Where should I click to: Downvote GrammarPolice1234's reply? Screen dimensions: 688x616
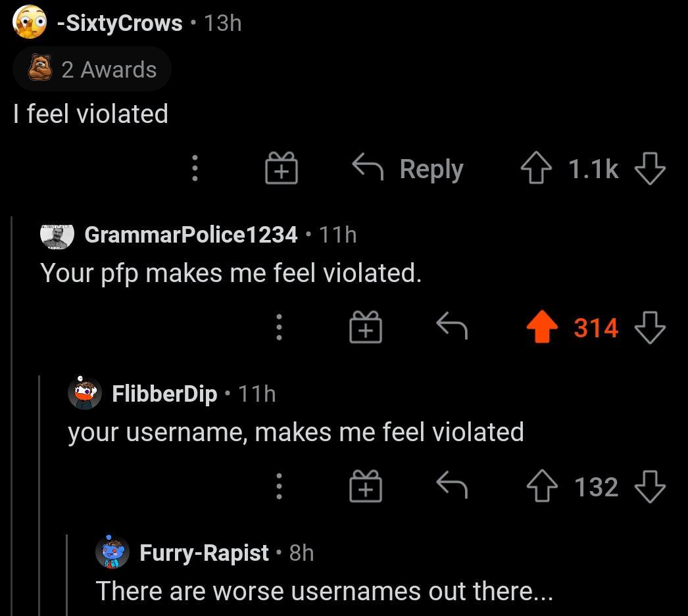point(650,327)
